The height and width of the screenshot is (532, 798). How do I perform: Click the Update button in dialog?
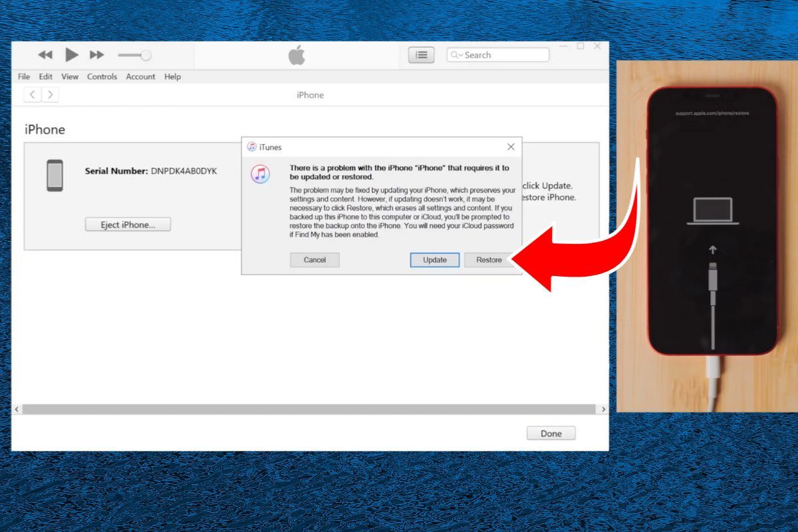[435, 260]
